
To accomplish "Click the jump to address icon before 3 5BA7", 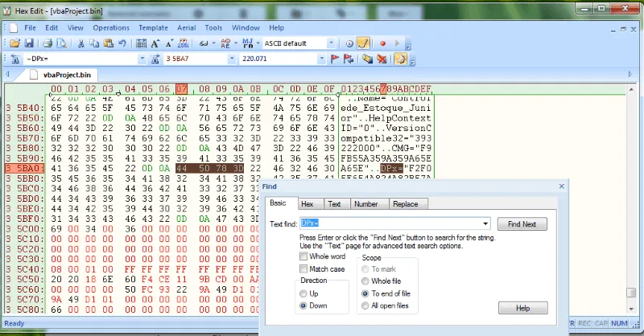I will click(x=155, y=59).
